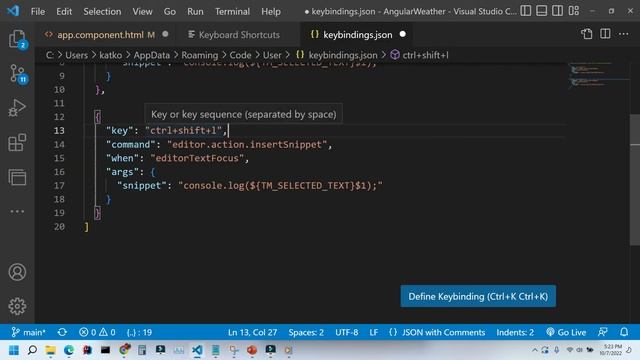
Task: Synchronize changes with the status bar sync icon
Action: click(62, 332)
